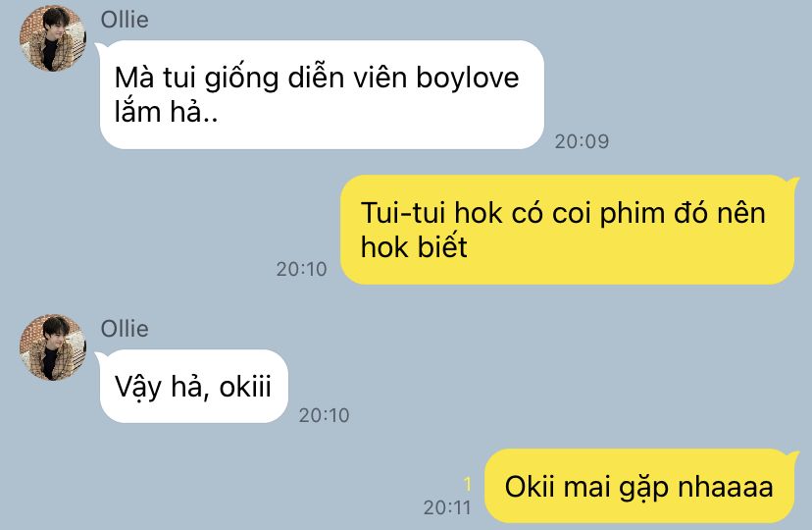Click the 20:11 timestamp
The height and width of the screenshot is (530, 812).
[x=447, y=507]
